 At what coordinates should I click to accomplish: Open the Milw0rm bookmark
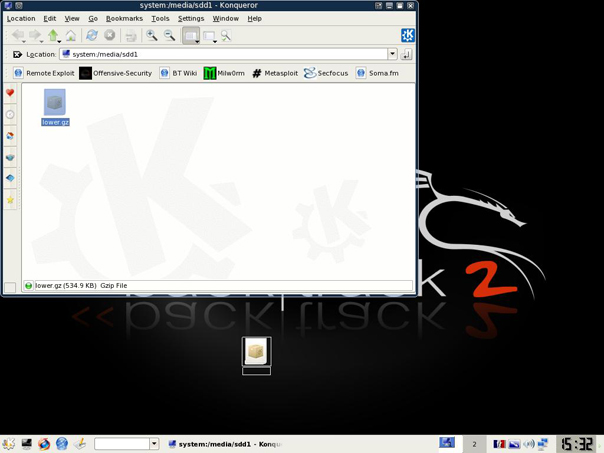point(224,73)
